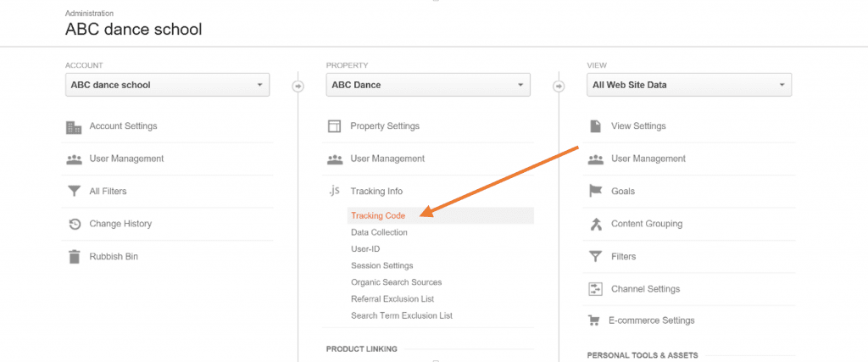This screenshot has height=362, width=868.
Task: Open view-level User Management
Action: pyautogui.click(x=648, y=159)
